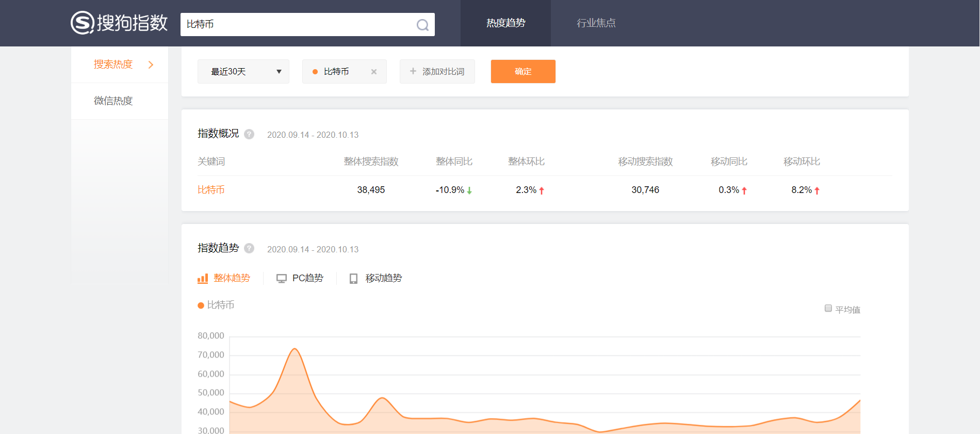Click the 整体环比 value 2.3%

tap(526, 190)
